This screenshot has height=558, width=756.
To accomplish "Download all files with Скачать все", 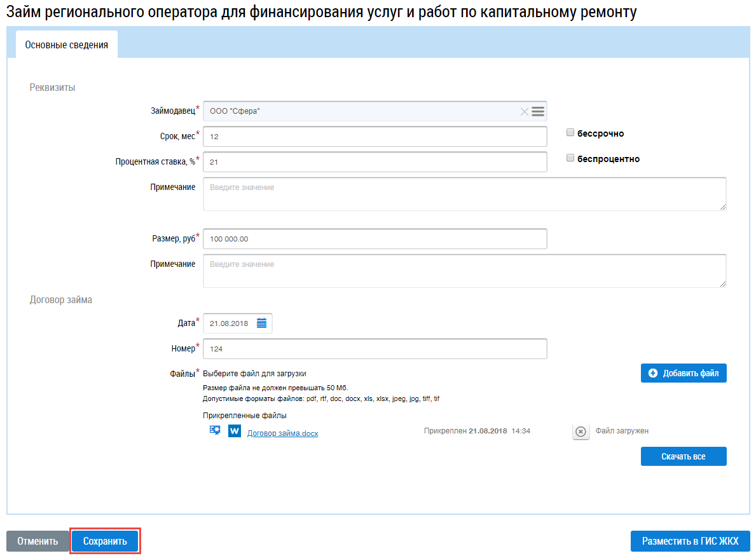I will coord(683,456).
